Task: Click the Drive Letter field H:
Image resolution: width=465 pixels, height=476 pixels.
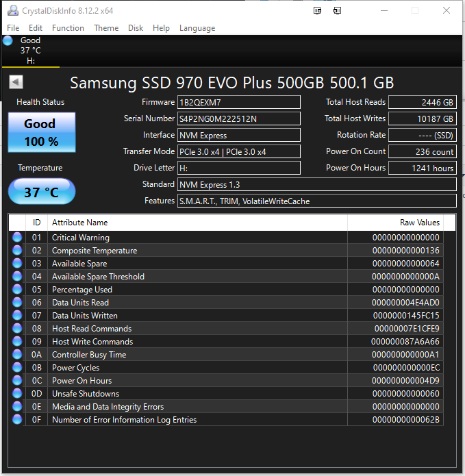Action: (239, 168)
